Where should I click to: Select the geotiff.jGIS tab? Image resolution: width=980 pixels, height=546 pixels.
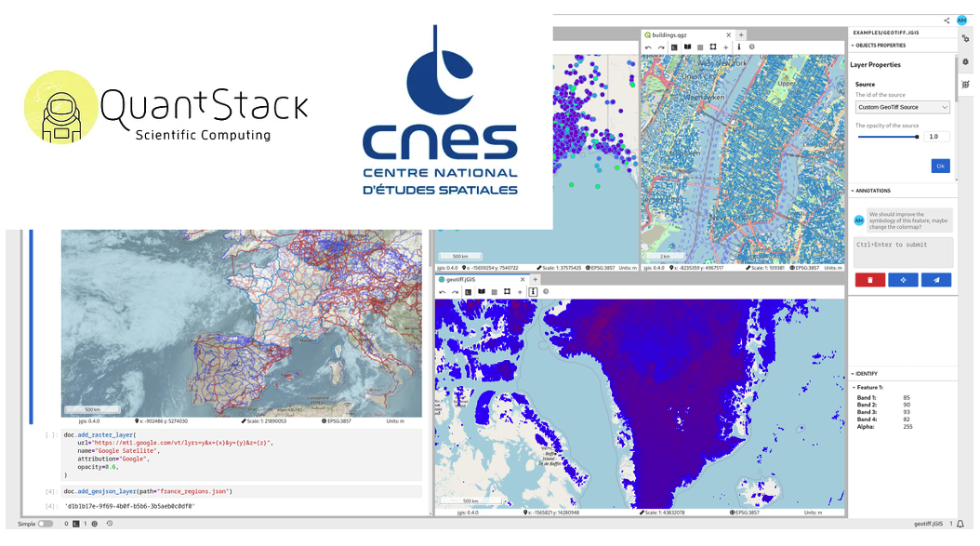coord(475,279)
